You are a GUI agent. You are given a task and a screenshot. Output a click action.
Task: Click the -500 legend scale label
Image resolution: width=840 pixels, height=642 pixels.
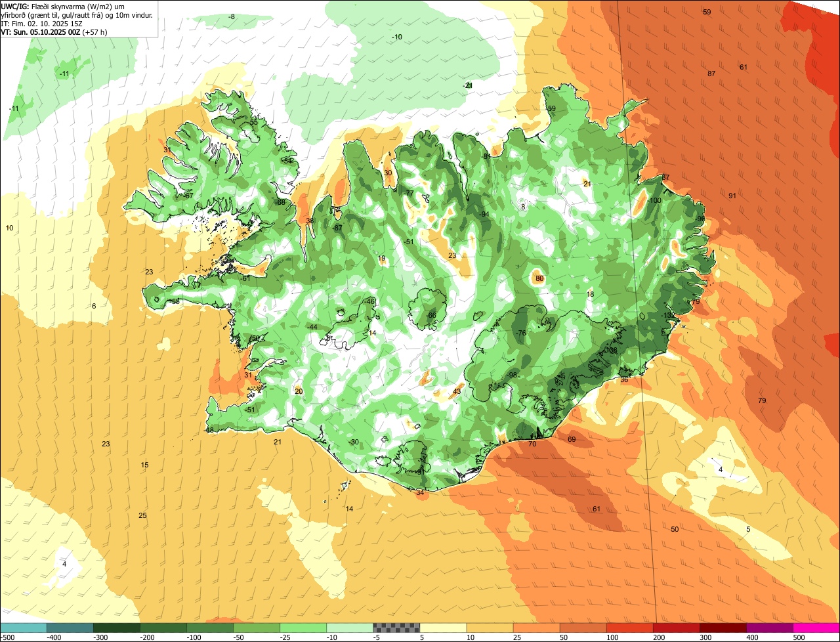[7, 637]
